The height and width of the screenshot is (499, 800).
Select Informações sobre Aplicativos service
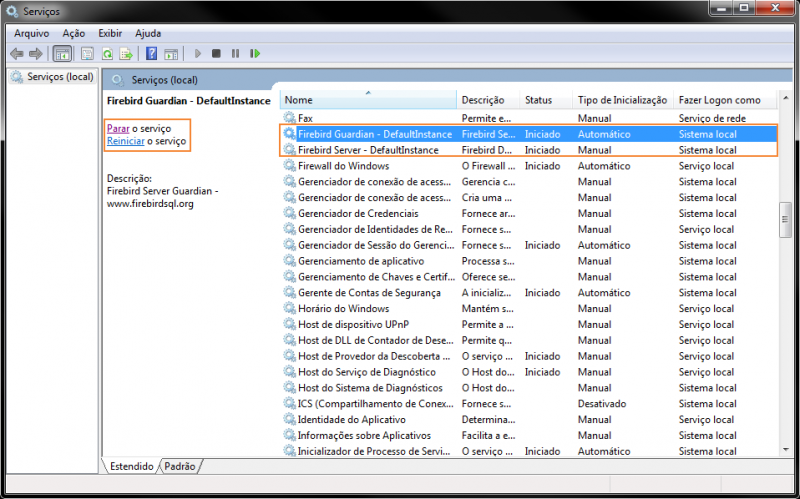[x=529, y=435]
